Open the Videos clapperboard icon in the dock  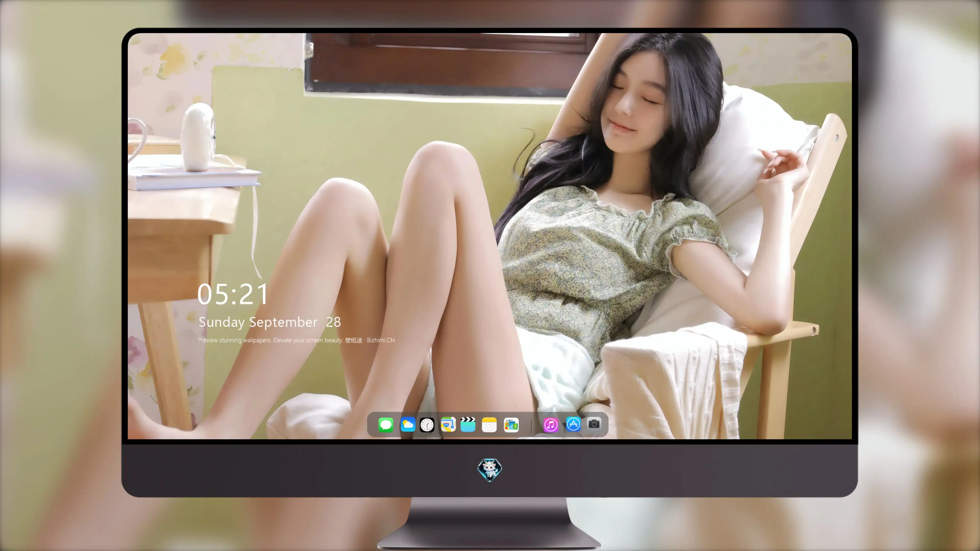click(x=468, y=425)
